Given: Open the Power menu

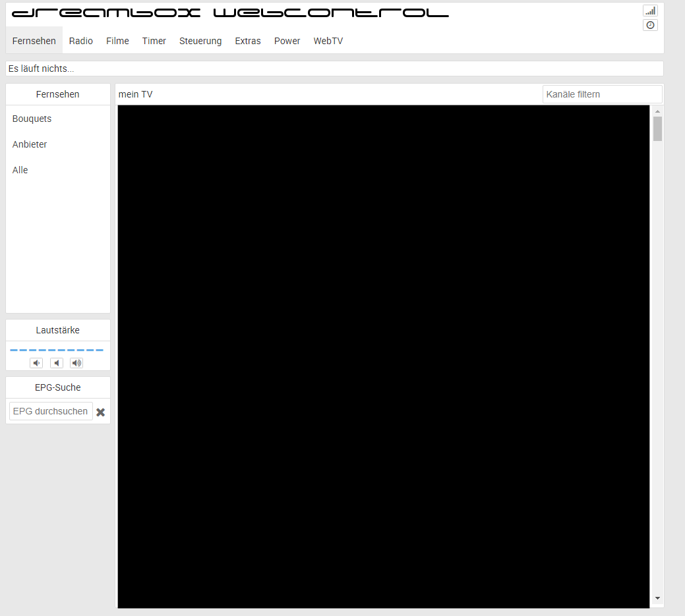Looking at the screenshot, I should tap(287, 41).
